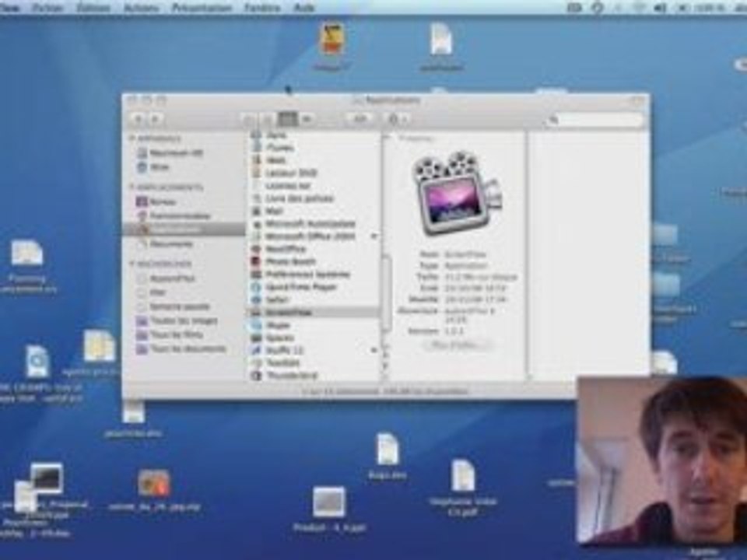747x560 pixels.
Task: Expand Microsoft Office 2004 folder arrow
Action: (x=374, y=236)
